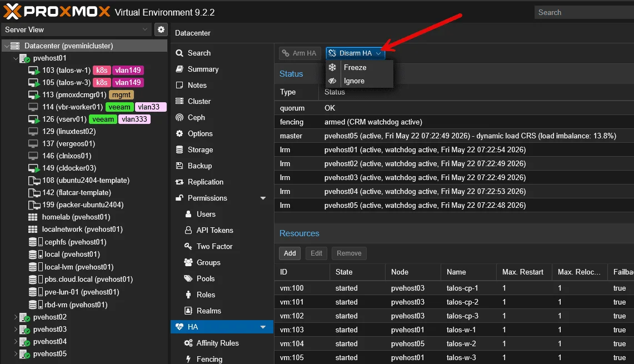Open the Fencing menu item

(222, 359)
